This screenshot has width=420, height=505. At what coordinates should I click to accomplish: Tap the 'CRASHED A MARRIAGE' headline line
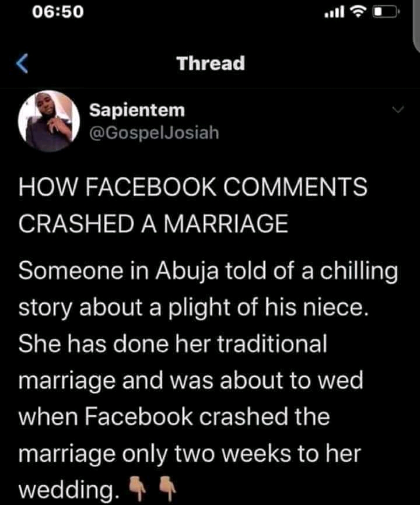pos(154,225)
